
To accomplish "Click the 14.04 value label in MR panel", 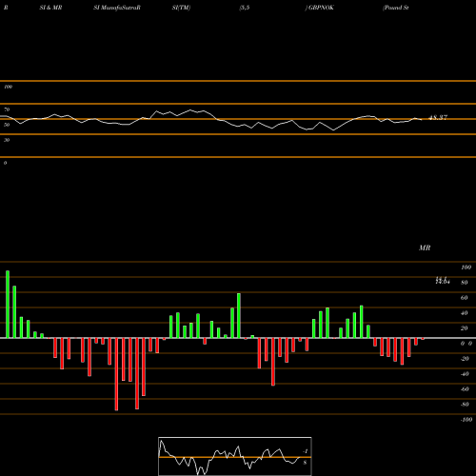I will [443, 281].
